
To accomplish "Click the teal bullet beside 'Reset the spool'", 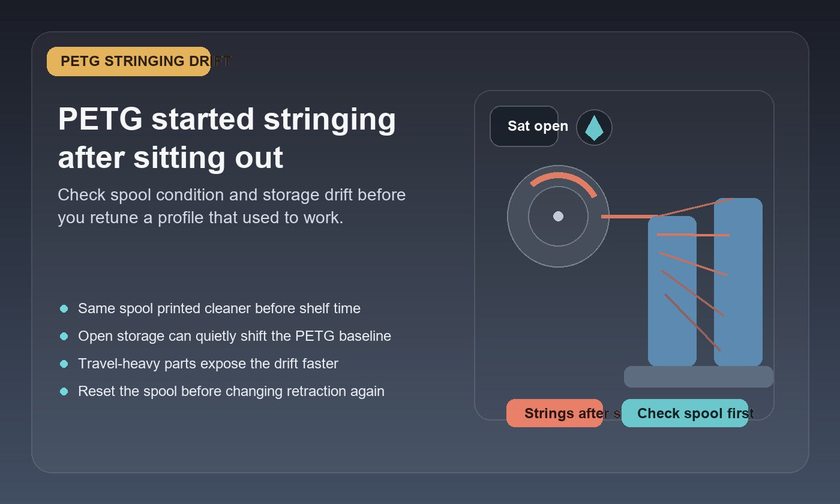I will 64,391.
